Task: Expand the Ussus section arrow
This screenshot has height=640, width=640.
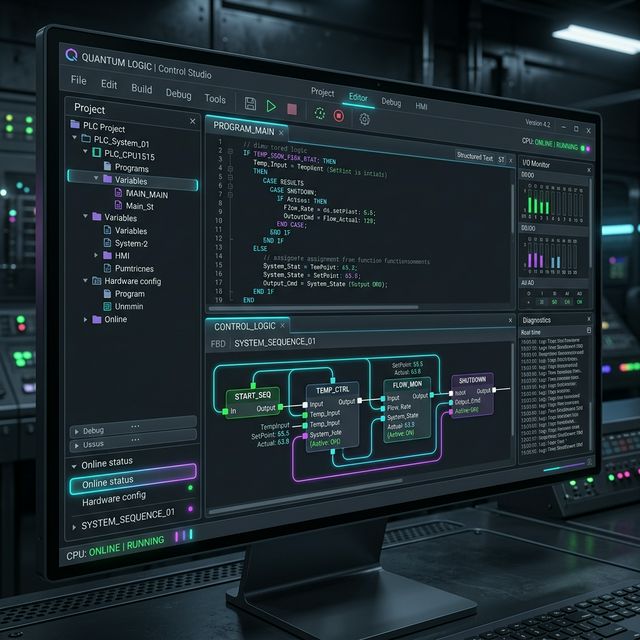Action: tap(77, 445)
